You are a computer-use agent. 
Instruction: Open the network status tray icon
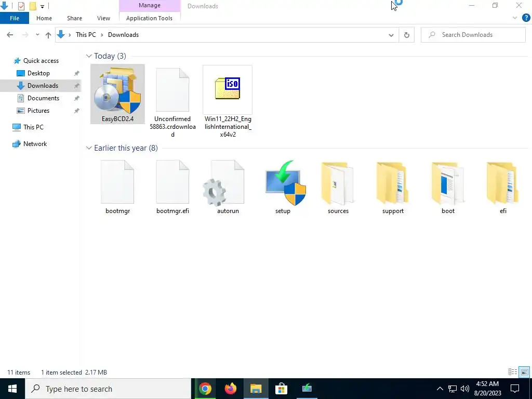pyautogui.click(x=453, y=389)
